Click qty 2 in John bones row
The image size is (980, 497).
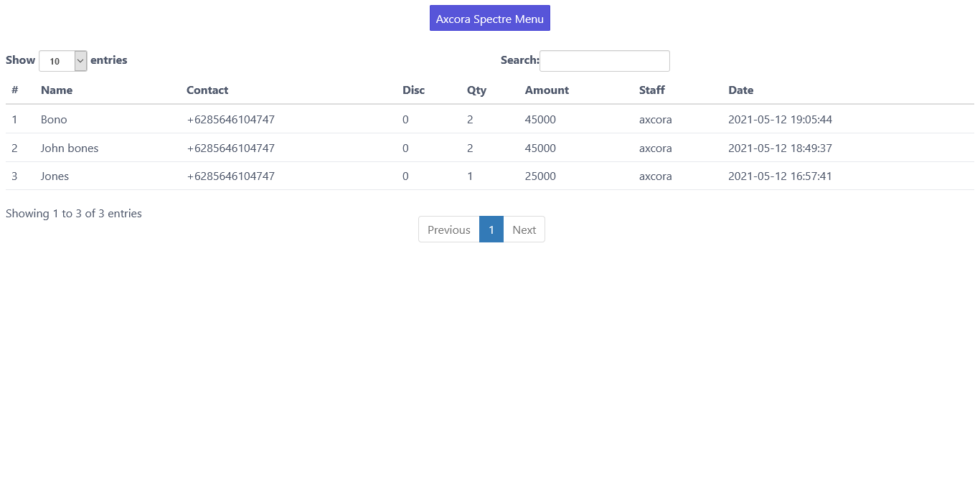(470, 148)
